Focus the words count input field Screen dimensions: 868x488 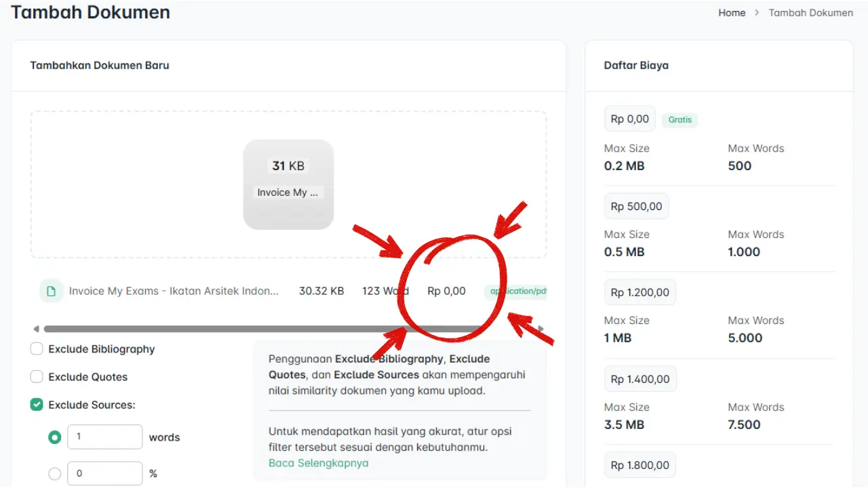[104, 437]
